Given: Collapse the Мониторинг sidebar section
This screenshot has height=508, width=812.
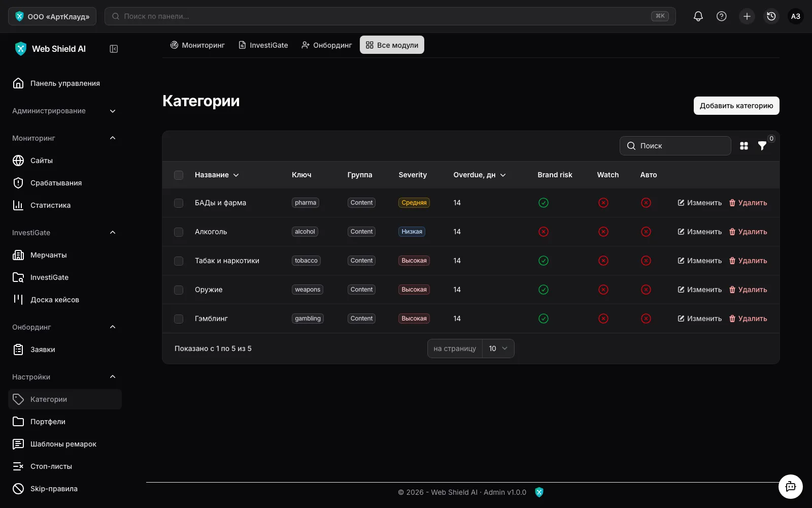Looking at the screenshot, I should click(65, 138).
